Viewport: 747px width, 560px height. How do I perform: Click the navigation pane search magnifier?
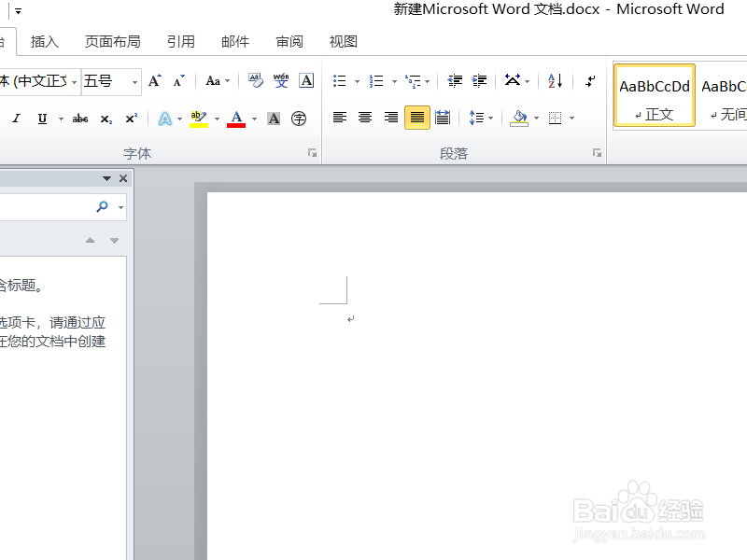[102, 206]
